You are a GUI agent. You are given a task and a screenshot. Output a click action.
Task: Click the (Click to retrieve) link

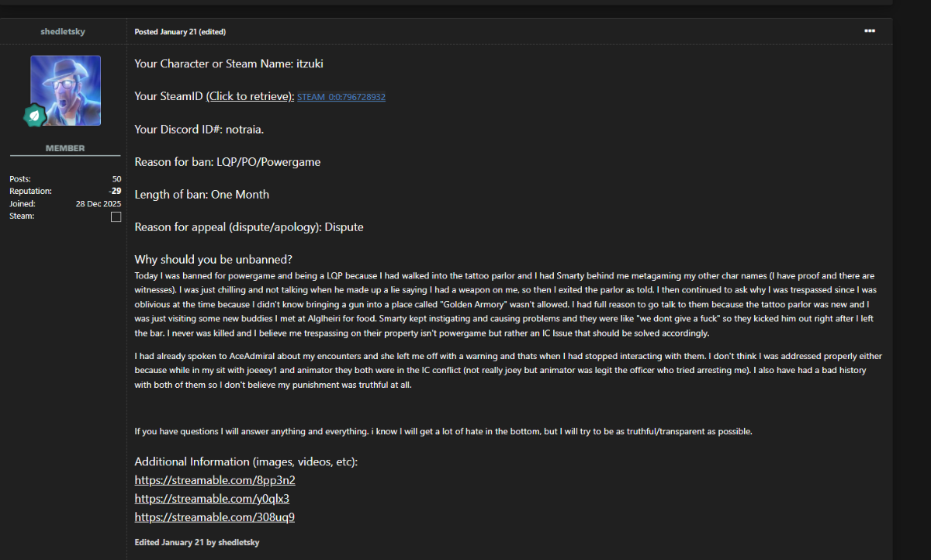(x=250, y=96)
